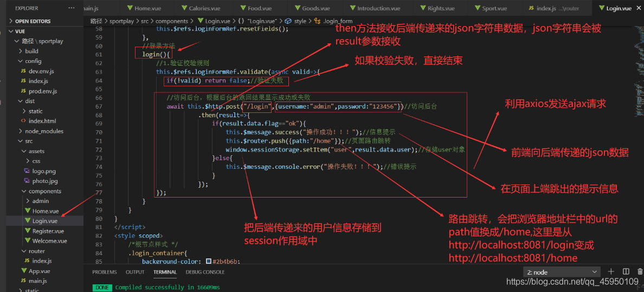Click the braces symbol icon in breadcrumbs

tap(241, 21)
